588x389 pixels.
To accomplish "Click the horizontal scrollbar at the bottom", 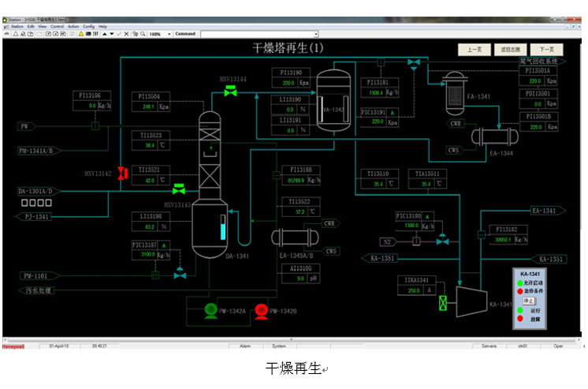I will (292, 339).
